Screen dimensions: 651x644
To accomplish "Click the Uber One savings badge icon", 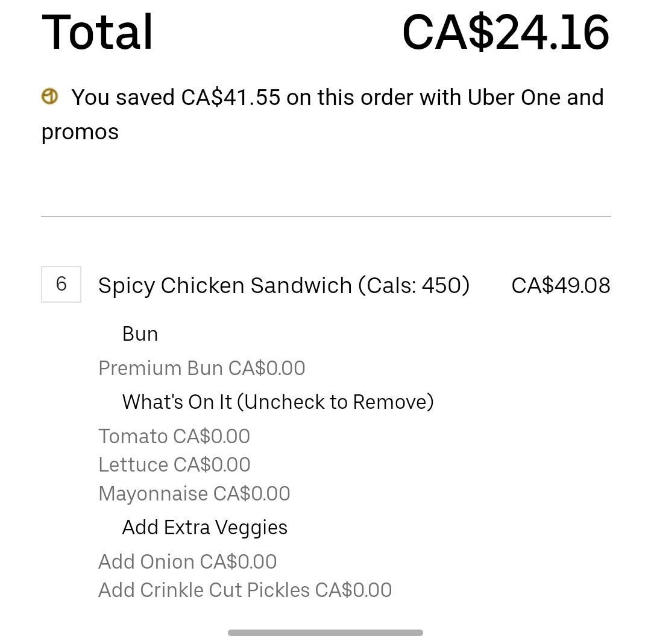I will [50, 96].
